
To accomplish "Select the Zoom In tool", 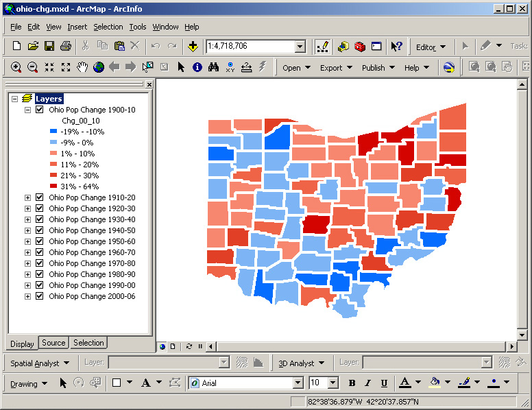I will 16,67.
